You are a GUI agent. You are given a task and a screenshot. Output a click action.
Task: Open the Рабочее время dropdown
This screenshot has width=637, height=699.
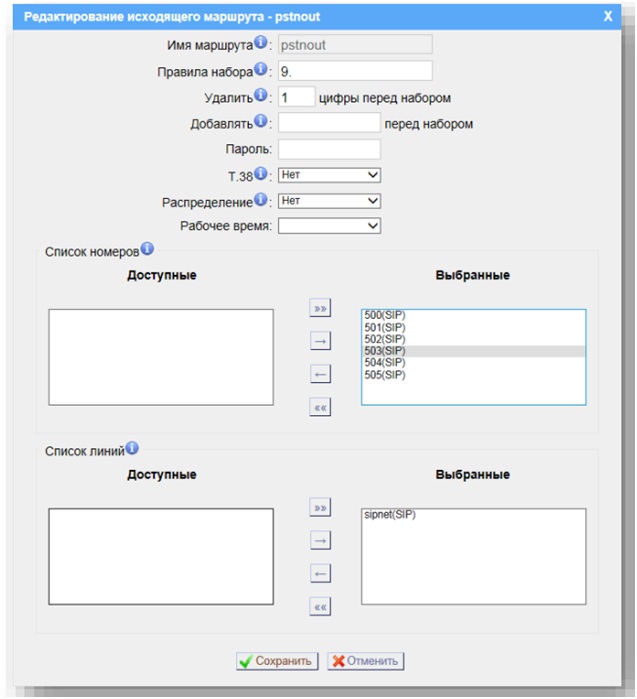click(329, 227)
